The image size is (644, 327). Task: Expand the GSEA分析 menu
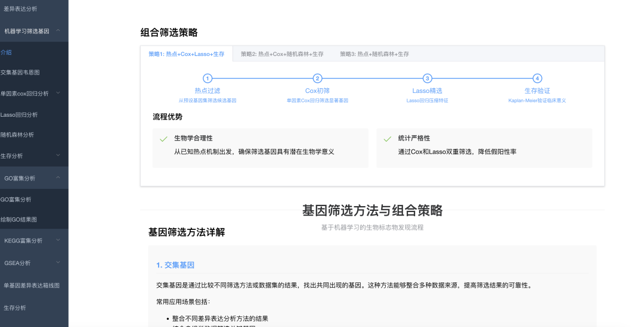(x=58, y=263)
